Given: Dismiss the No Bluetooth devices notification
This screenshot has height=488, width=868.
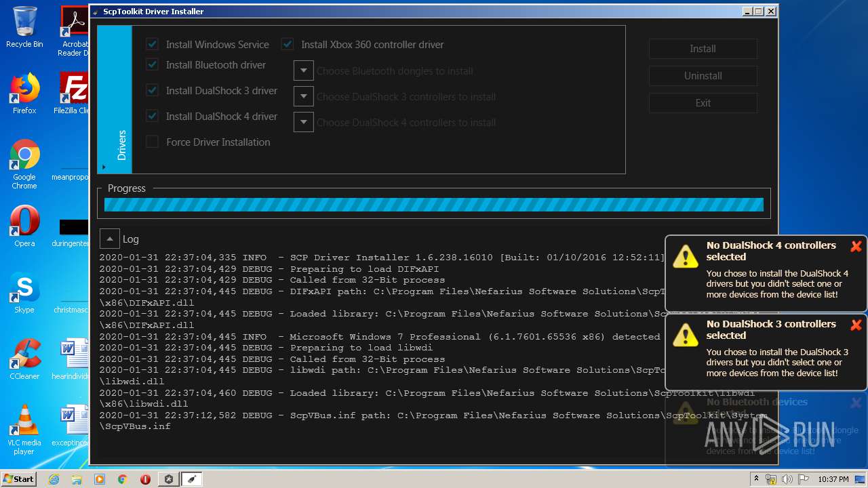Looking at the screenshot, I should pos(856,403).
